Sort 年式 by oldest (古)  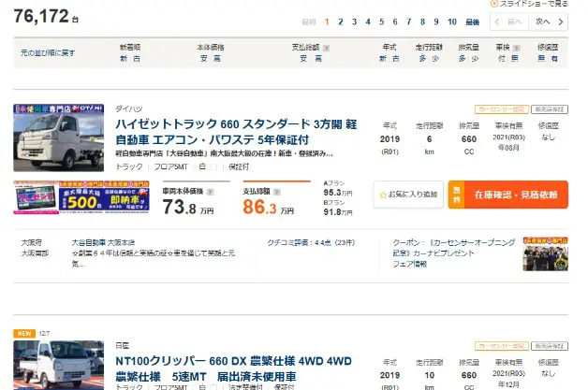pos(396,59)
